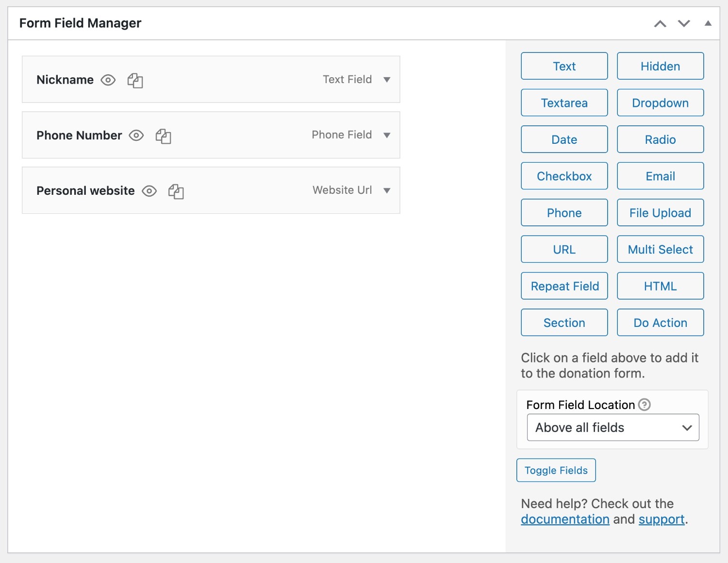The width and height of the screenshot is (728, 563).
Task: Select the Personal website field label
Action: coord(85,191)
